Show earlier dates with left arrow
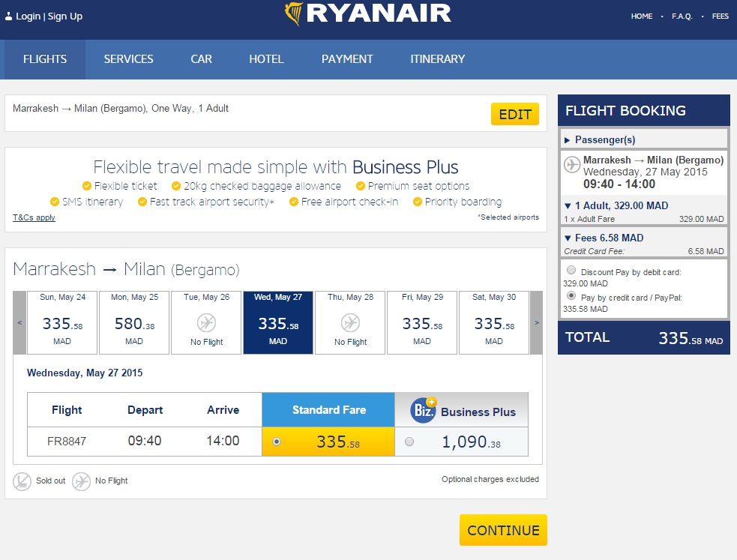 (x=19, y=323)
